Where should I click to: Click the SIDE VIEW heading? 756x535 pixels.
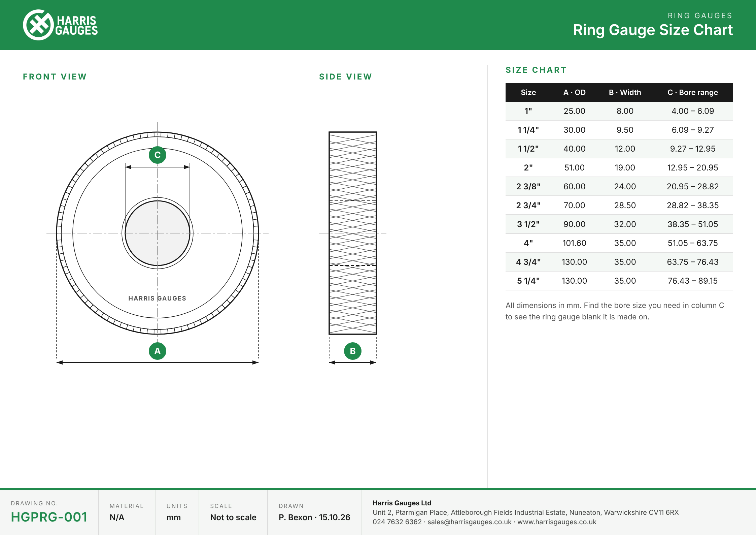(346, 77)
